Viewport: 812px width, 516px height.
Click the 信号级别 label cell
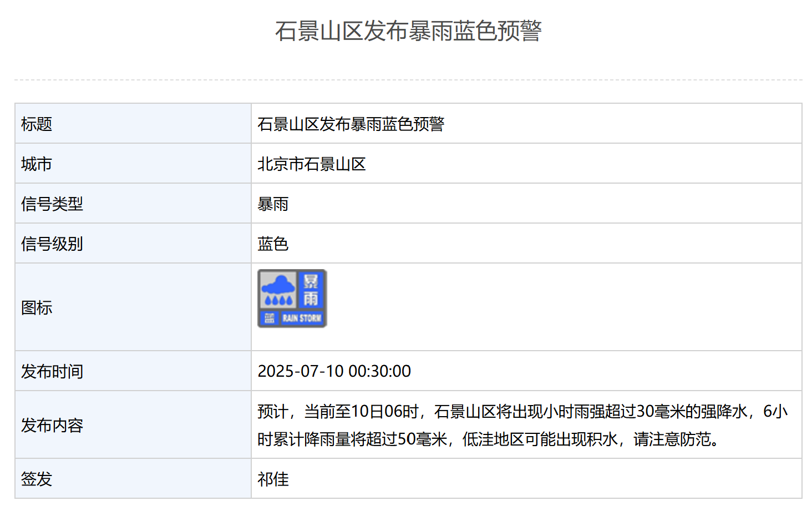tap(133, 244)
